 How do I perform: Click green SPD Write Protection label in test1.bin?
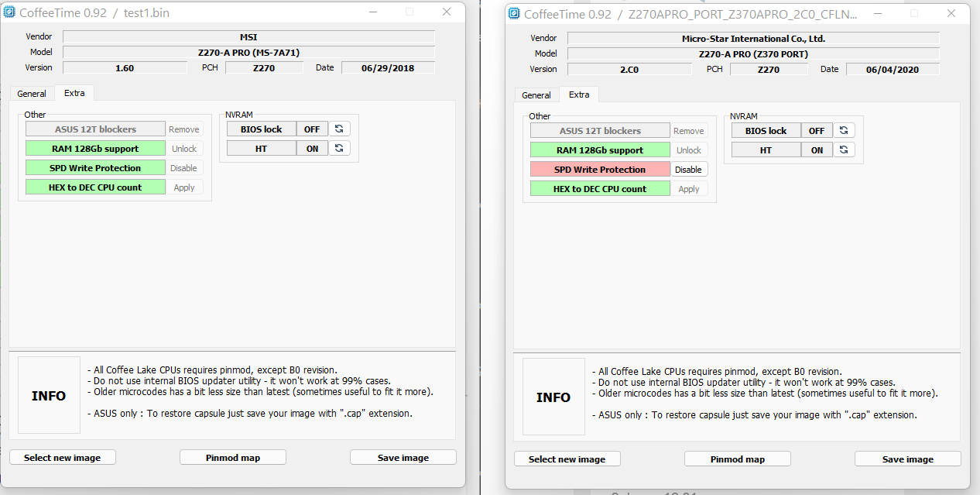95,168
